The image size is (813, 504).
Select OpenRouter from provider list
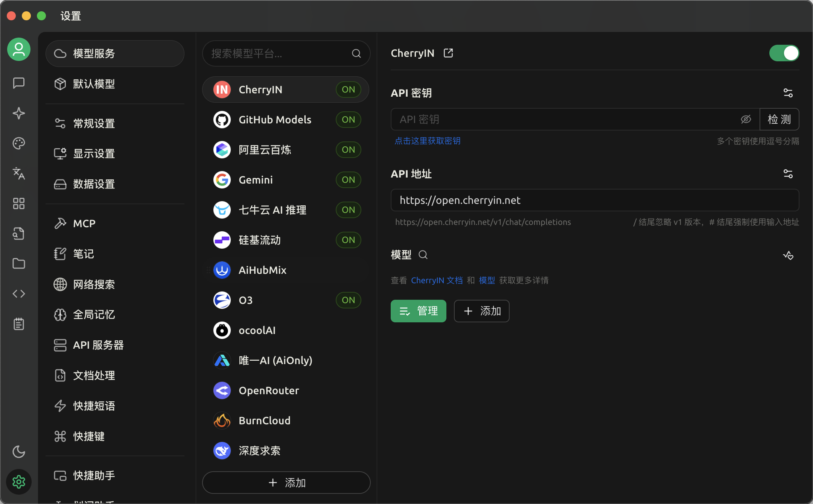tap(269, 390)
